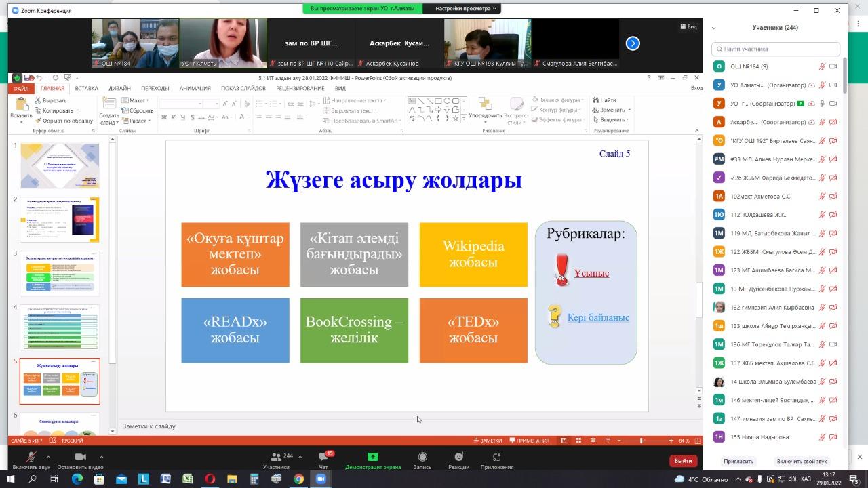Open the Zoom Chat panel
Image resolution: width=868 pixels, height=488 pixels.
coord(323,459)
